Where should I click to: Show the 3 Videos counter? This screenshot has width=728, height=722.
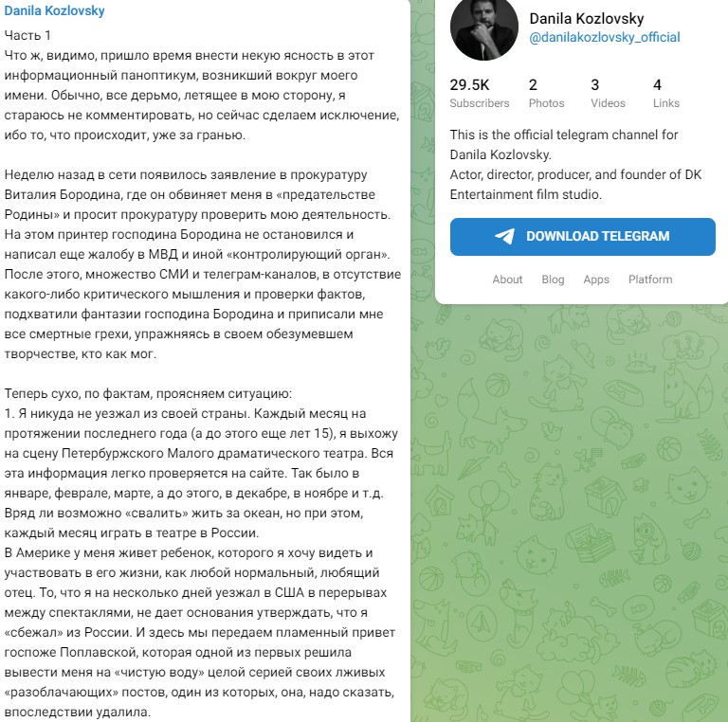coord(608,93)
